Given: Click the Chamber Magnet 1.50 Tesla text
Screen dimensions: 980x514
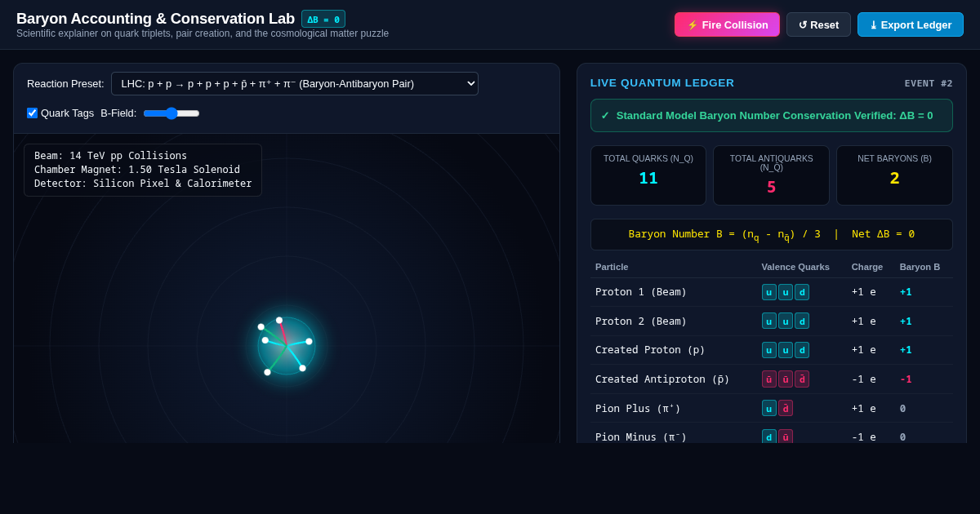Looking at the screenshot, I should [137, 170].
